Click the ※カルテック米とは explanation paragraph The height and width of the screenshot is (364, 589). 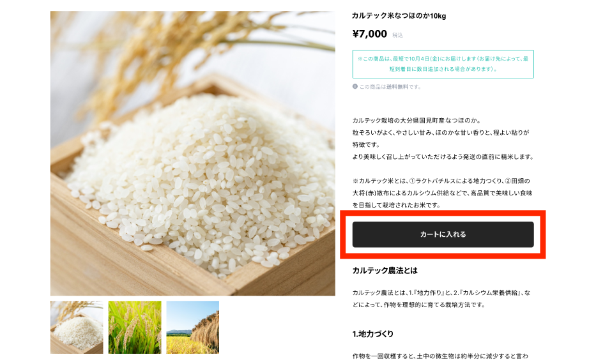coord(442,193)
